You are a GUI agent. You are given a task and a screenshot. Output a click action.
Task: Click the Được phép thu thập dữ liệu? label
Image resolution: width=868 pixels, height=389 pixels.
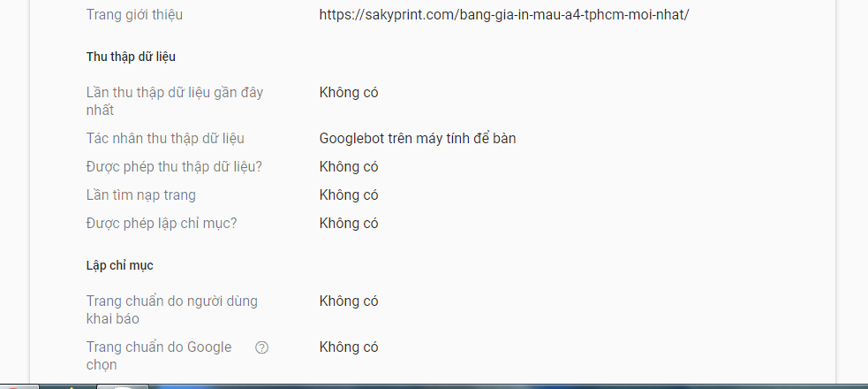174,167
